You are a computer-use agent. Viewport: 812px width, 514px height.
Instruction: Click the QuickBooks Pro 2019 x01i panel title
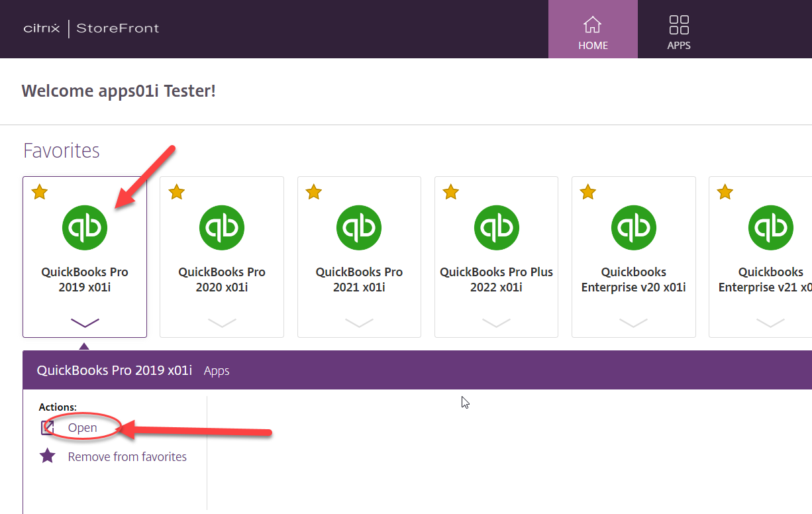(x=115, y=370)
